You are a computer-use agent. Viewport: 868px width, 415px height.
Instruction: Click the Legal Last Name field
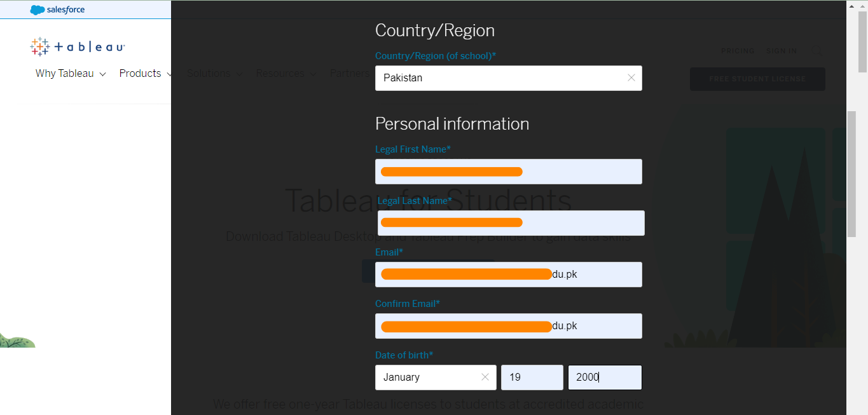tap(511, 223)
